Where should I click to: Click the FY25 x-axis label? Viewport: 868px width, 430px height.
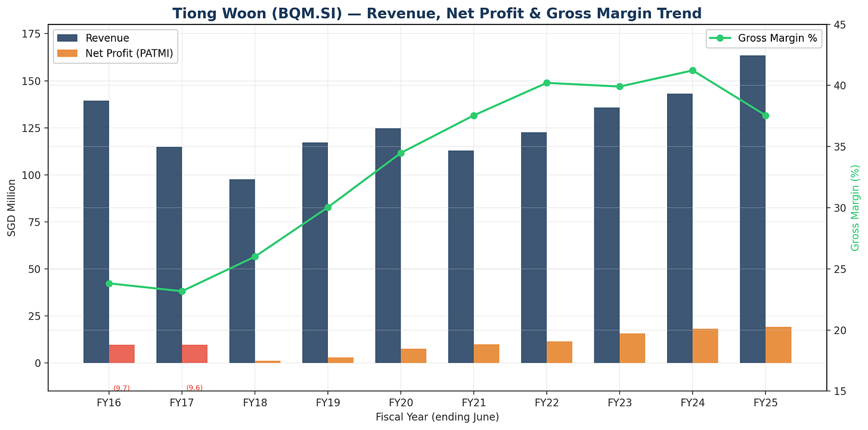[765, 402]
